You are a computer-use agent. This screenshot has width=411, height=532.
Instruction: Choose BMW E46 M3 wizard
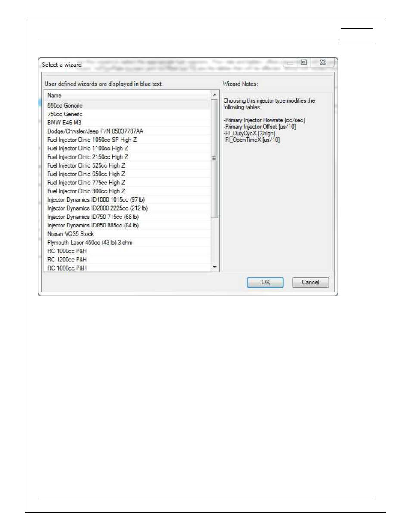pos(127,123)
